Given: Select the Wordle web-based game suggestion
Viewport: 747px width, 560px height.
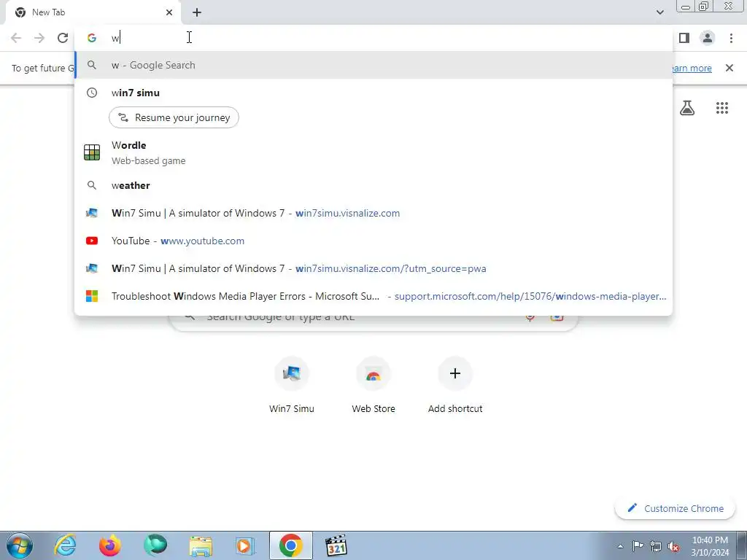Looking at the screenshot, I should tap(373, 152).
